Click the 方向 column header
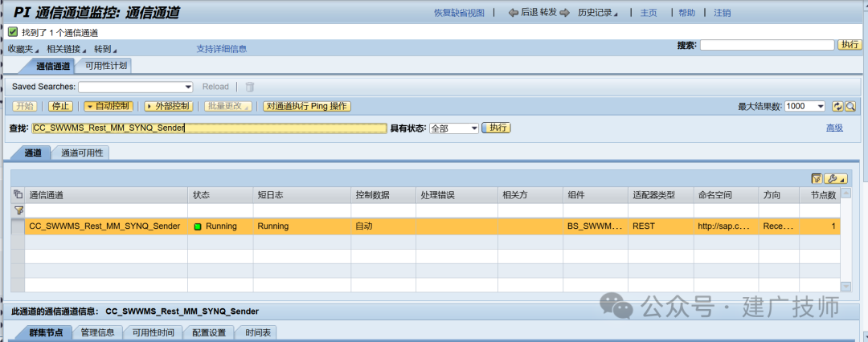The width and height of the screenshot is (868, 342). tap(779, 195)
